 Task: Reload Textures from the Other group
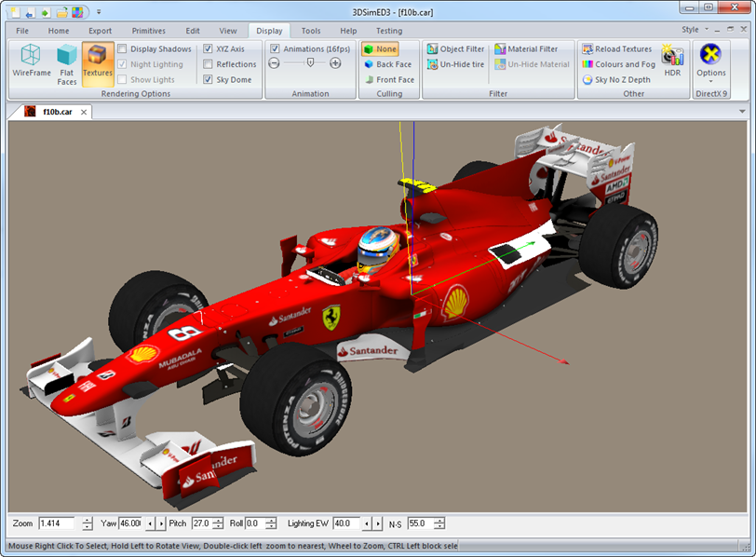point(616,48)
